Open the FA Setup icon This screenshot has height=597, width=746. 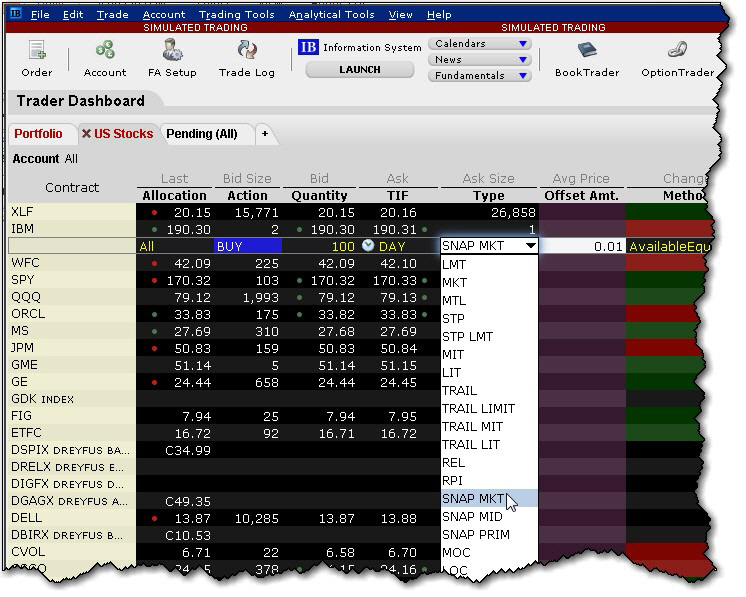coord(172,59)
